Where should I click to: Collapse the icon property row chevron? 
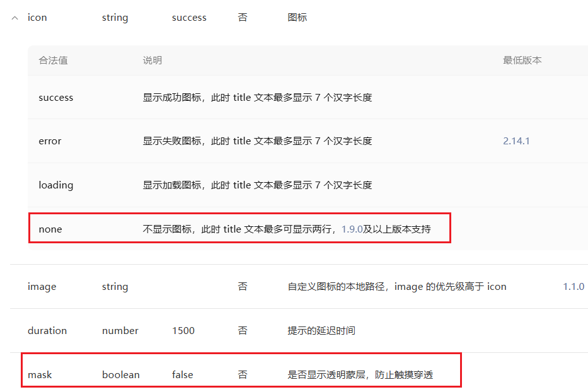click(14, 18)
